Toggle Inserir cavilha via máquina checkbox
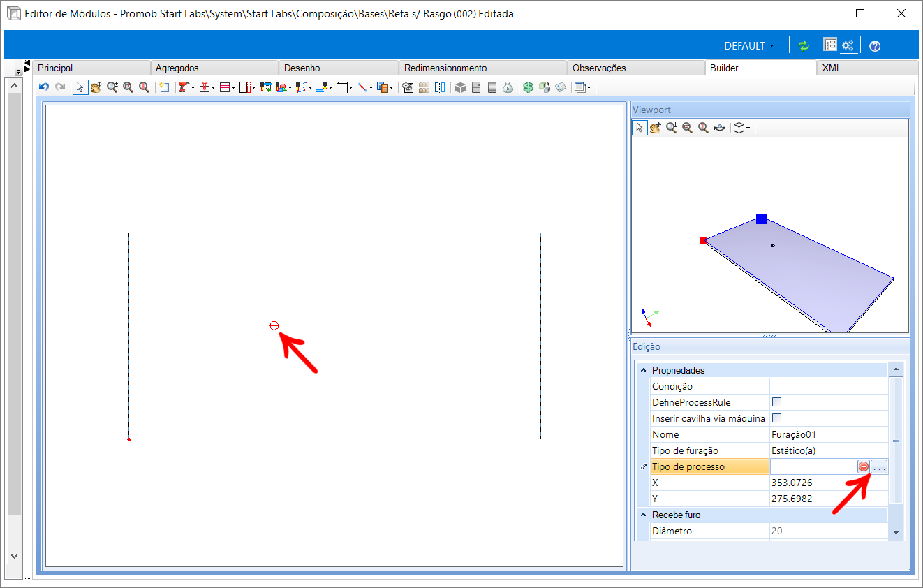Image resolution: width=923 pixels, height=588 pixels. 776,418
